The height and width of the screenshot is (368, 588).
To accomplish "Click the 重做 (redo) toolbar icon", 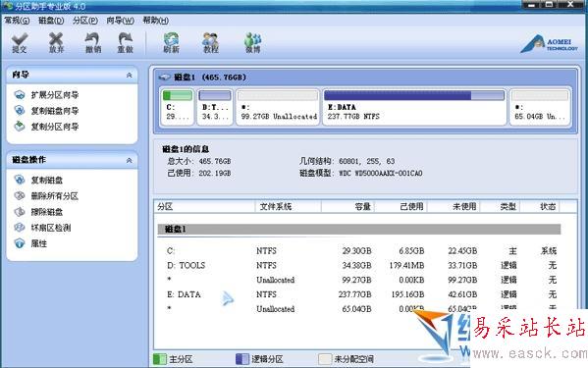I will point(126,43).
